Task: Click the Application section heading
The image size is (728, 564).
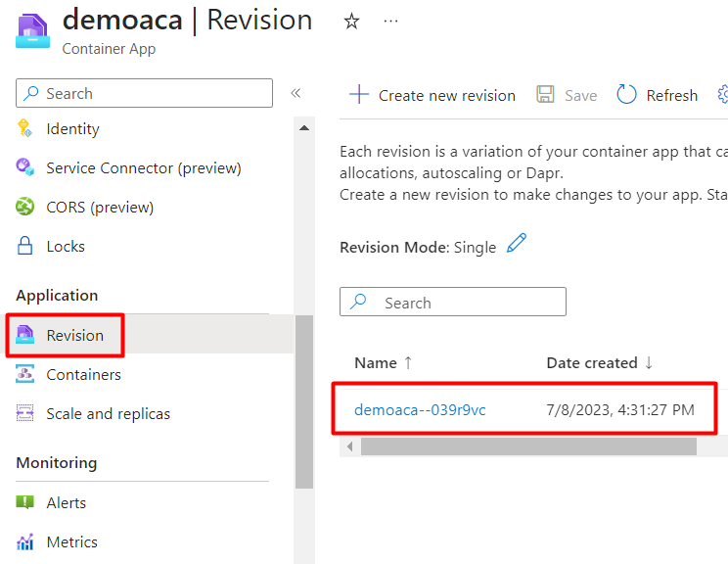Action: coord(57,296)
